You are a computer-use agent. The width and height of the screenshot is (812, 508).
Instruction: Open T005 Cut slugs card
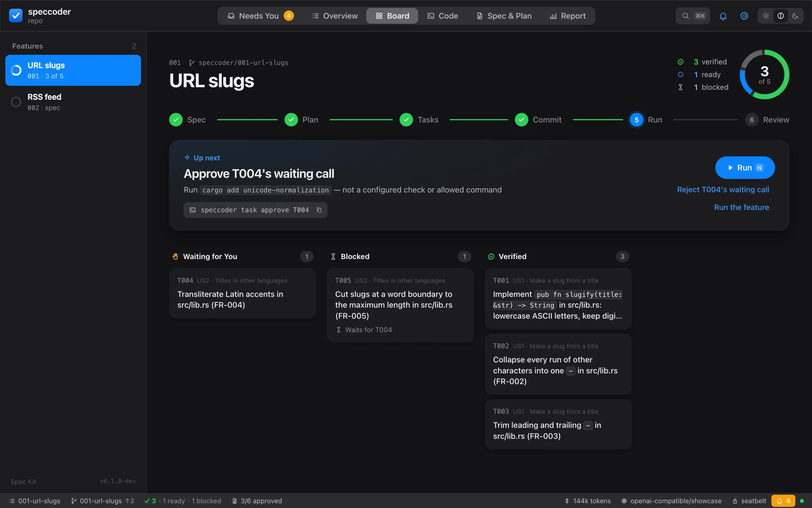tap(400, 305)
